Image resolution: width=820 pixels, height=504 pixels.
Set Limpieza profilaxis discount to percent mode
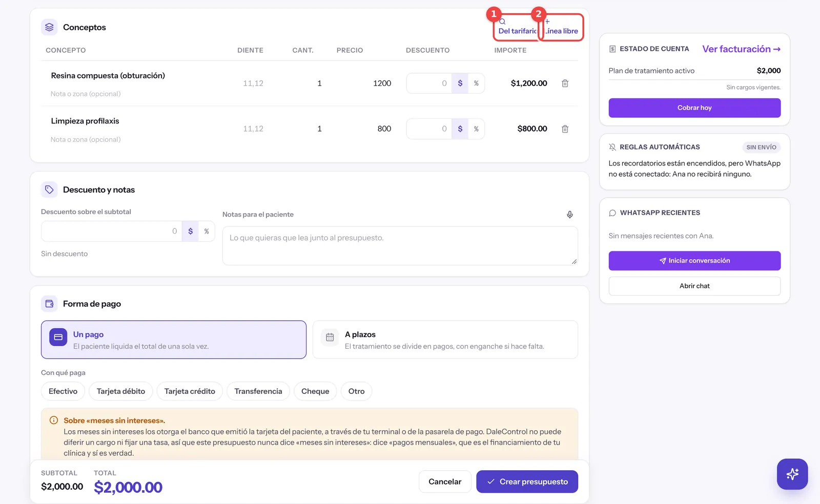coord(476,129)
